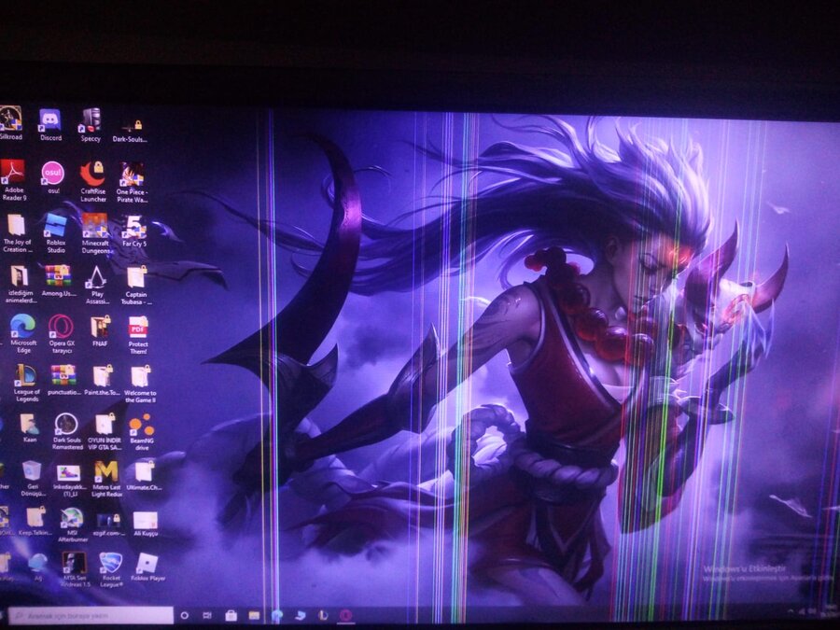Launch Microsoft Edge from the desktop

[x=23, y=334]
